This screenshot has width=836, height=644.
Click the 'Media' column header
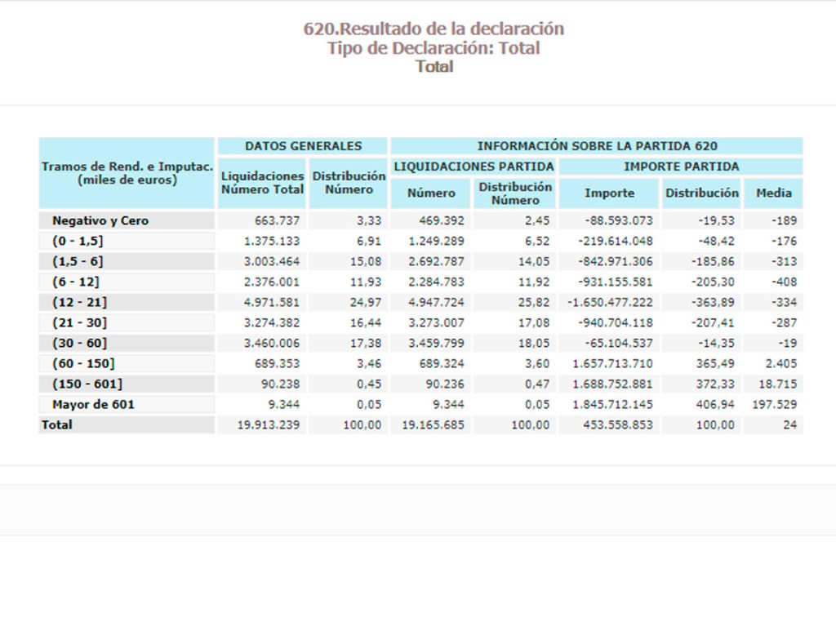point(773,193)
